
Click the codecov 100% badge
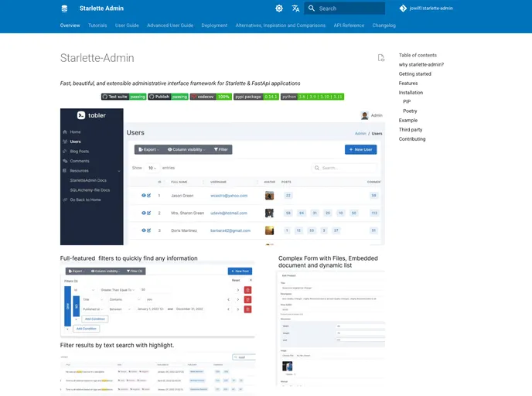pyautogui.click(x=210, y=97)
